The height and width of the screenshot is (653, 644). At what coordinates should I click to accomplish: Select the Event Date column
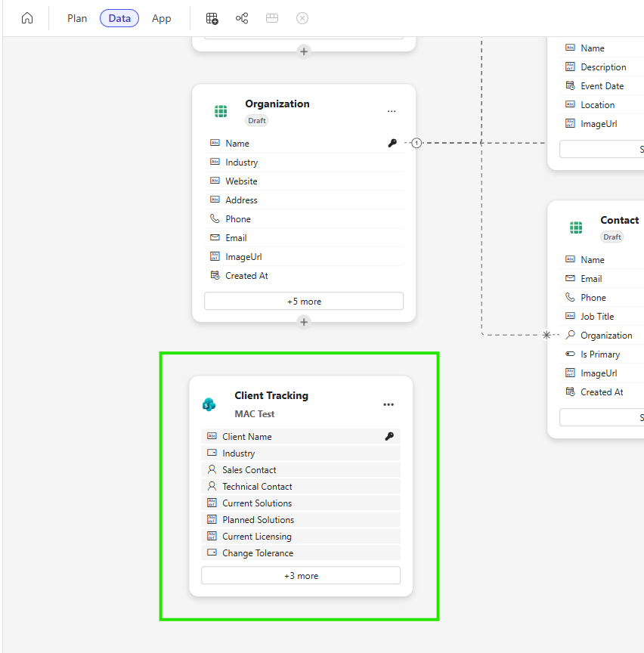[602, 86]
